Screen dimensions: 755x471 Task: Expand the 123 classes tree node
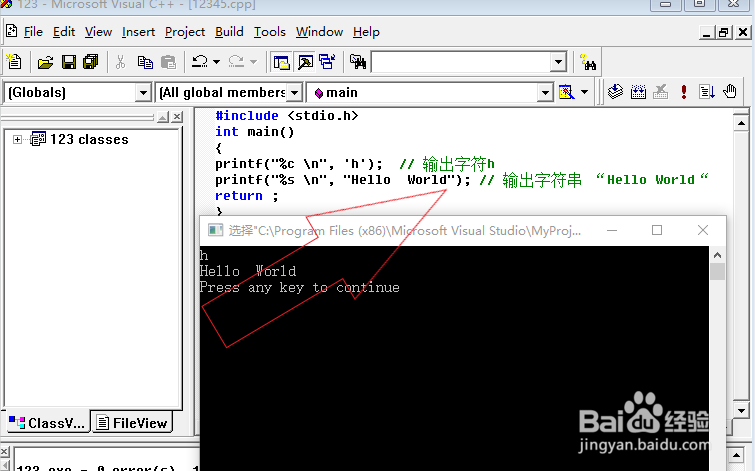(17, 139)
